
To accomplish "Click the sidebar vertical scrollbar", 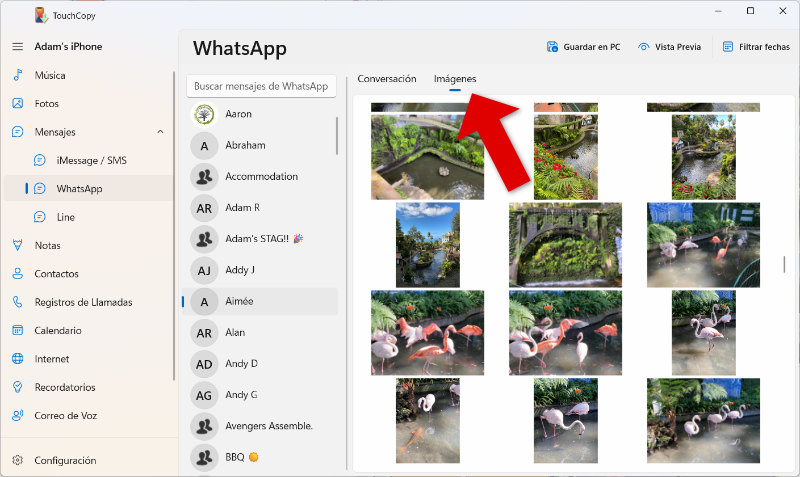I will point(174,226).
